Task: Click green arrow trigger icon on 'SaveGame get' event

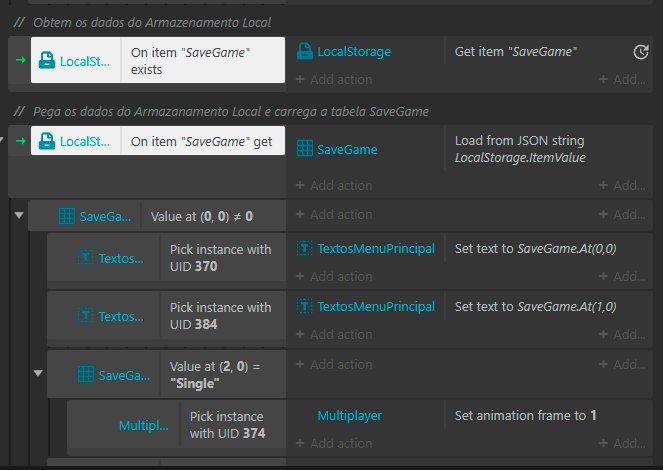Action: click(x=21, y=141)
